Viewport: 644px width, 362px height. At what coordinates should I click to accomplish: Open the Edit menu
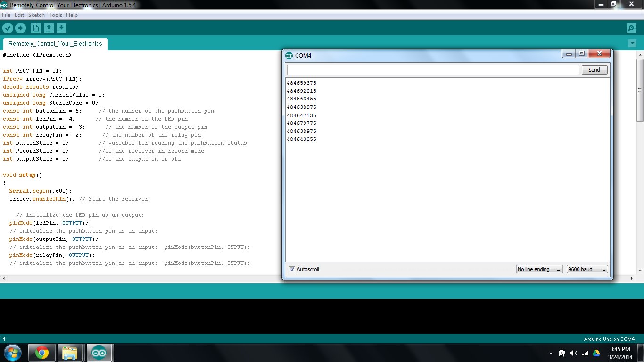coord(19,15)
